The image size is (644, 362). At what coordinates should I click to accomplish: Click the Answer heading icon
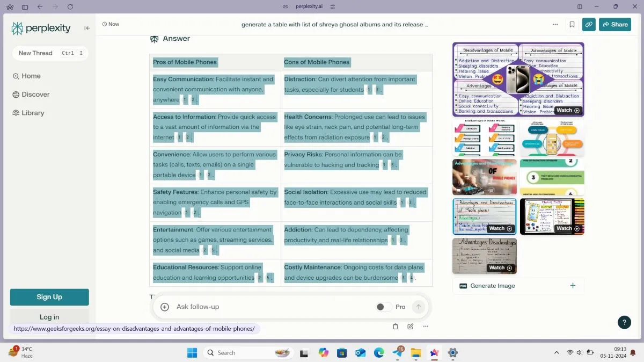154,39
